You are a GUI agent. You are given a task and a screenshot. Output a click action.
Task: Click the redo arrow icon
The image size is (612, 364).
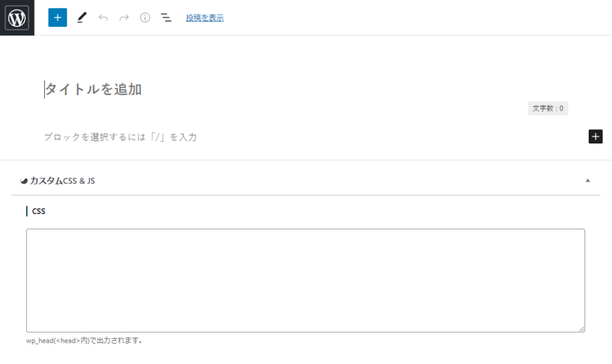coord(124,18)
